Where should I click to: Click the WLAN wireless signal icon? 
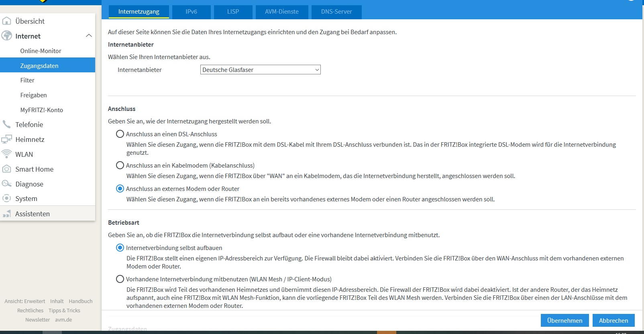(6, 154)
